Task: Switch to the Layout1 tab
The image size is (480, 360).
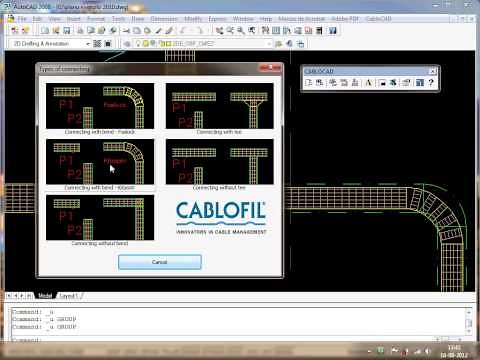Action: (68, 296)
